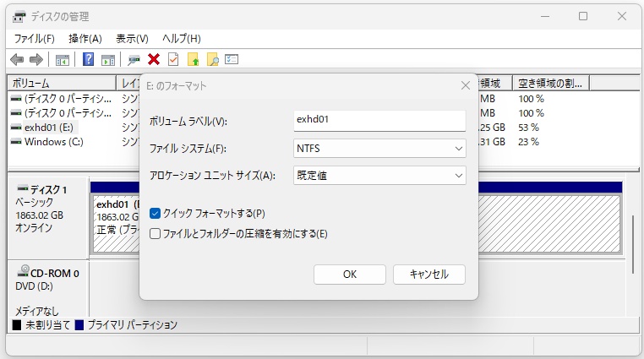
Task: Close the E: format dialog
Action: tap(466, 86)
